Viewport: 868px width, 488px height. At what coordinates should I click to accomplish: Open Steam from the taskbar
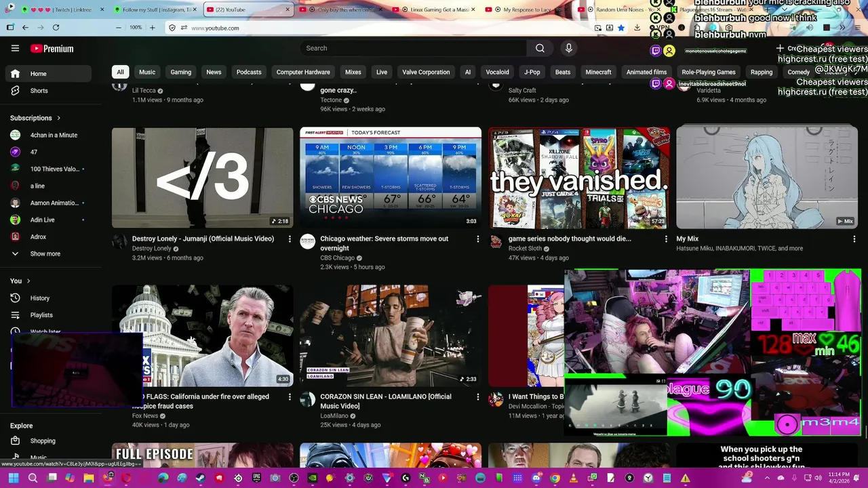tap(200, 478)
